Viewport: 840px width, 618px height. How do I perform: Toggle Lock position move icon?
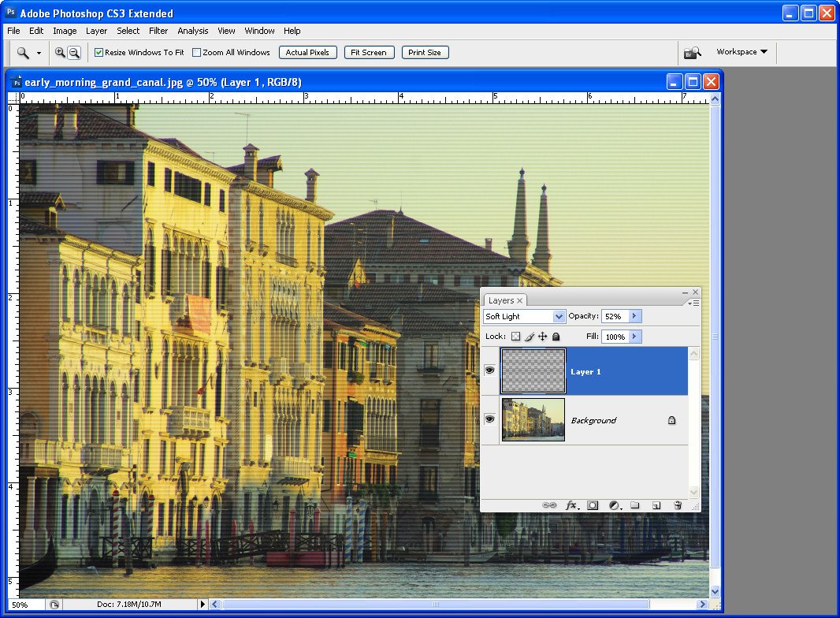point(543,337)
